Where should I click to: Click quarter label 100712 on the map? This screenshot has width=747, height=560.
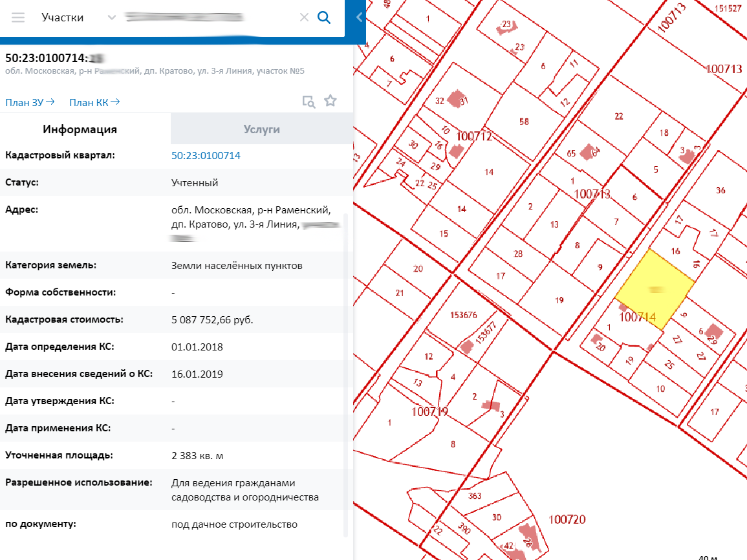pyautogui.click(x=474, y=136)
